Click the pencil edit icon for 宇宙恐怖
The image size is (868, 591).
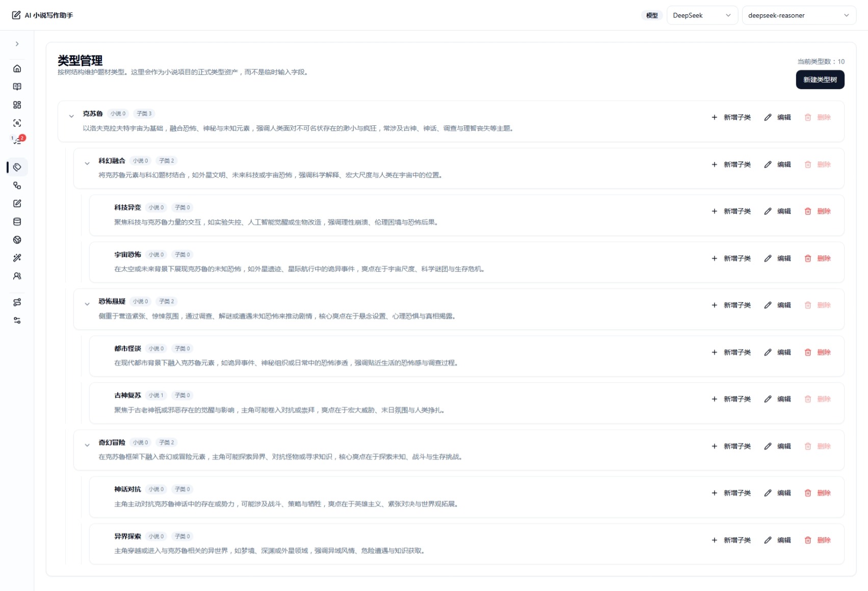point(768,258)
